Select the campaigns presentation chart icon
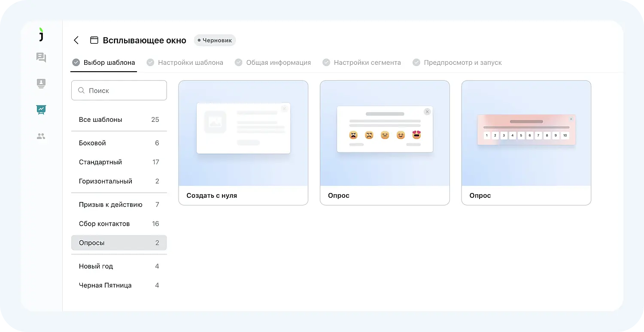The width and height of the screenshot is (644, 332). coord(41,110)
